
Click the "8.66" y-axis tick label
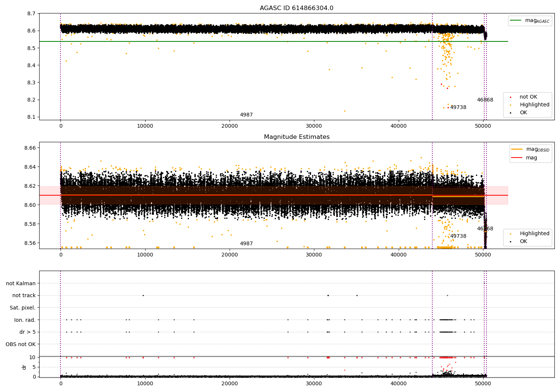pos(30,148)
